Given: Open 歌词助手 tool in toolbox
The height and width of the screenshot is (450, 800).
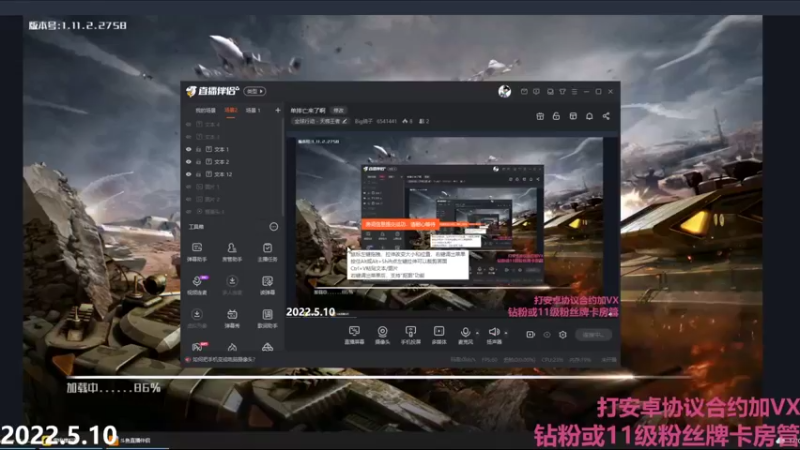Looking at the screenshot, I should (x=267, y=318).
